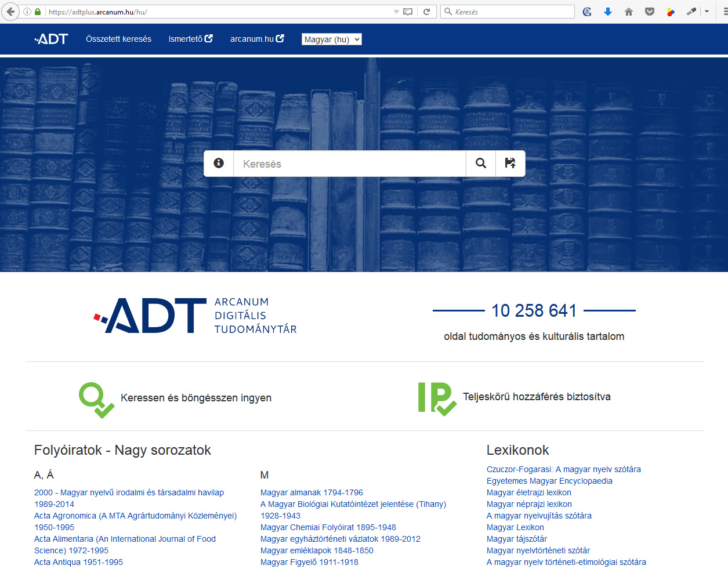Focus the main Keresés search field
The image size is (728, 569).
(x=350, y=164)
